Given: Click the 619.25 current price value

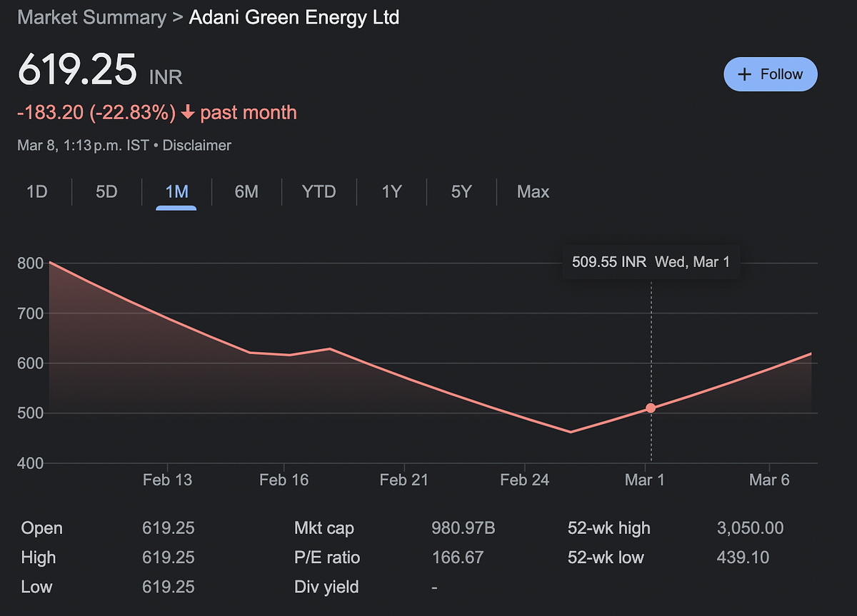Looking at the screenshot, I should click(x=77, y=70).
